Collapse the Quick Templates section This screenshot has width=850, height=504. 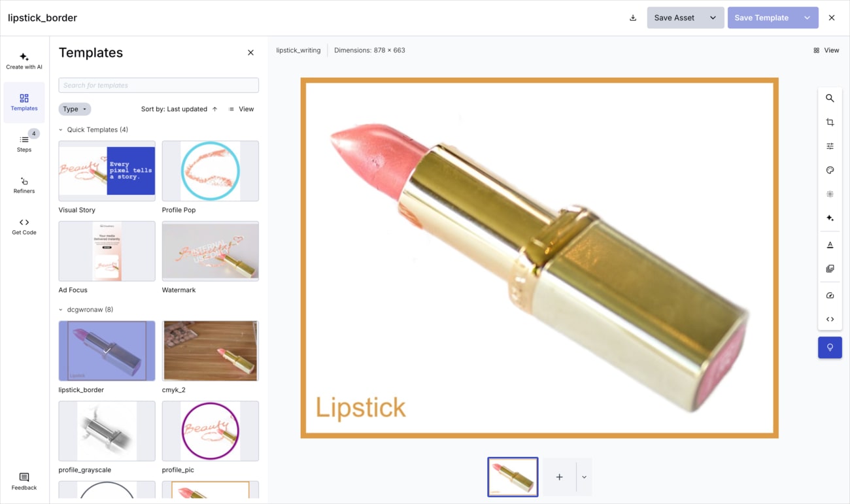click(x=61, y=130)
